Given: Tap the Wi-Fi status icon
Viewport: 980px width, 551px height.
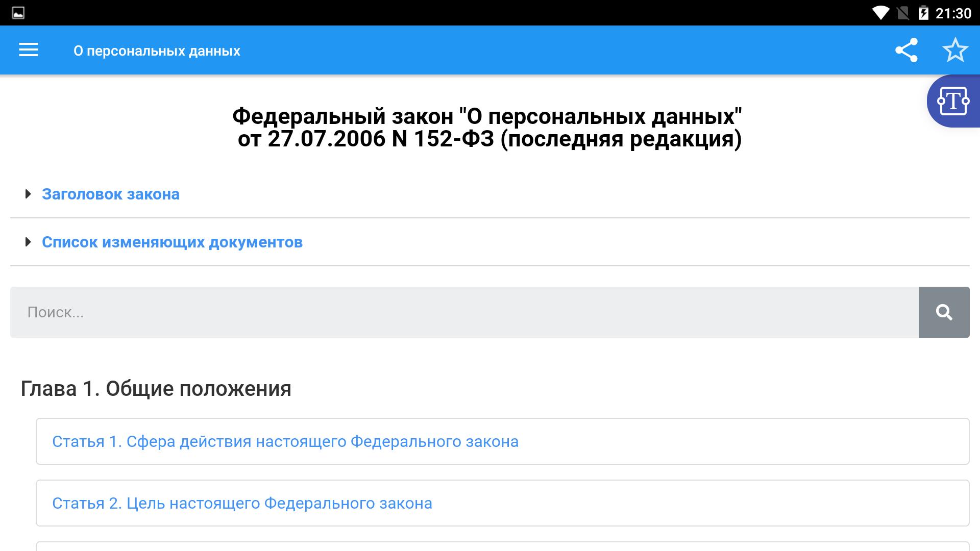Looking at the screenshot, I should coord(880,13).
